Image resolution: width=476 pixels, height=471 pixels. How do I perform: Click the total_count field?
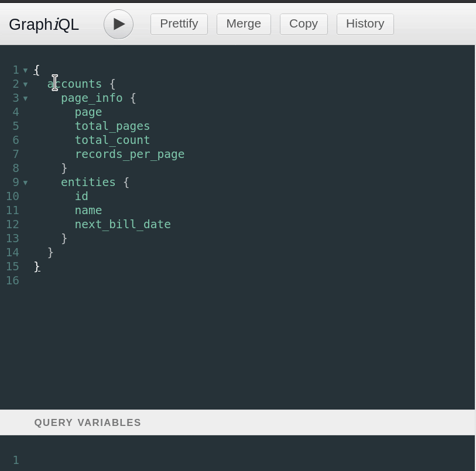(112, 140)
